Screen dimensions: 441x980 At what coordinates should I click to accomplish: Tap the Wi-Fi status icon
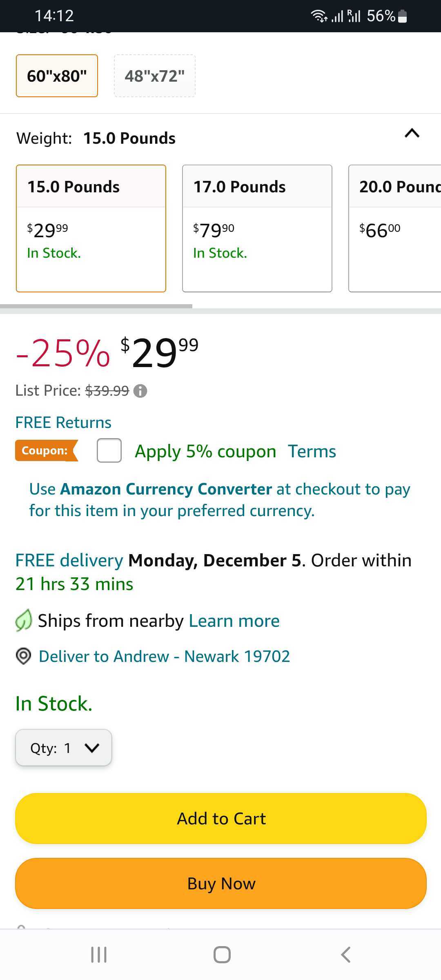click(318, 16)
